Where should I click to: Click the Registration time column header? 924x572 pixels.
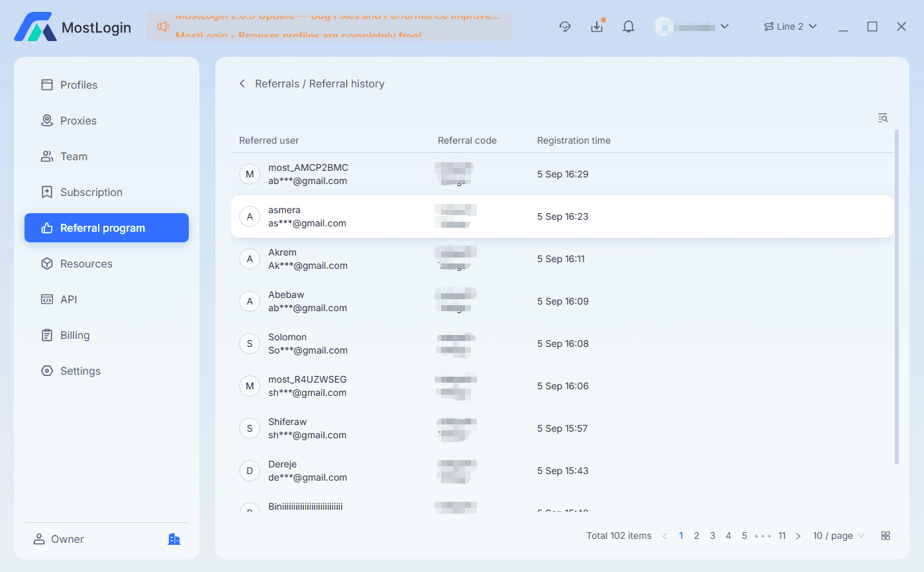coord(574,140)
